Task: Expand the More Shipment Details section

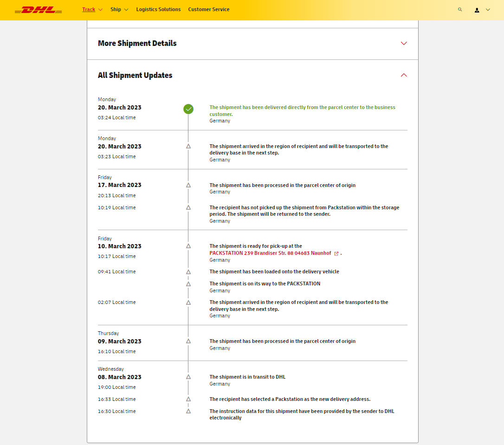Action: 403,43
